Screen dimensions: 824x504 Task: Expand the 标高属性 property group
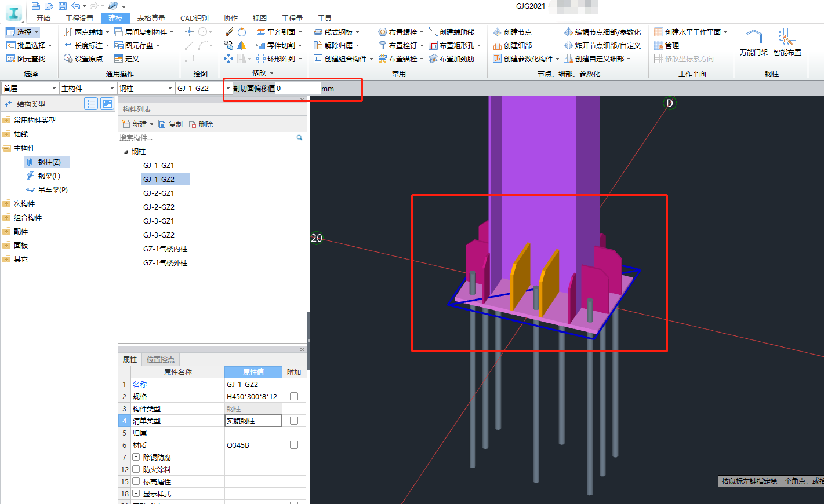136,481
